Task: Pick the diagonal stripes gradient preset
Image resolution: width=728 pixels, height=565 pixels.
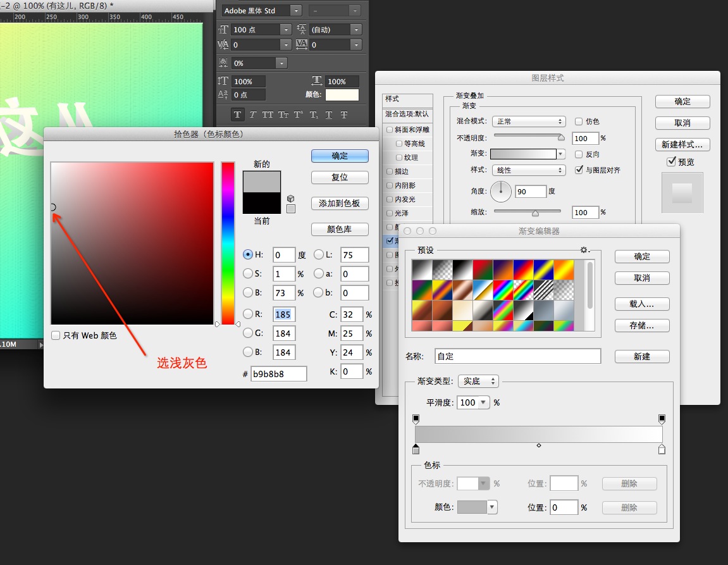Action: tap(543, 290)
